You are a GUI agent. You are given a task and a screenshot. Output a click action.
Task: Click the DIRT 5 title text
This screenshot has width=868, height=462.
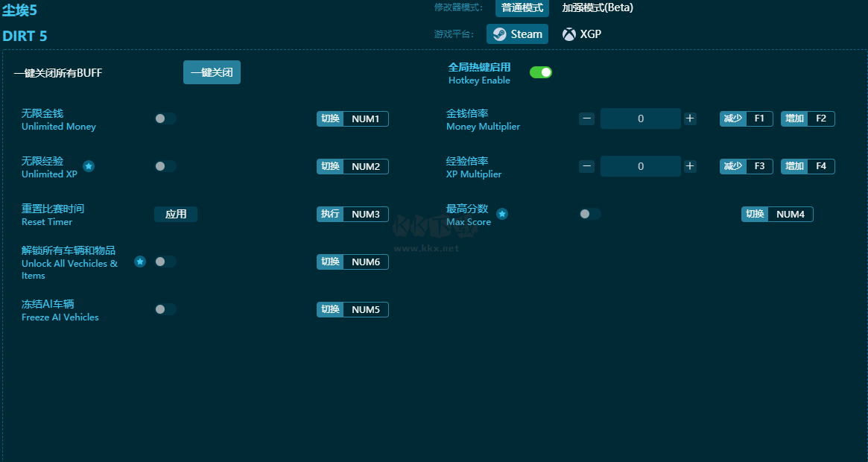click(25, 37)
